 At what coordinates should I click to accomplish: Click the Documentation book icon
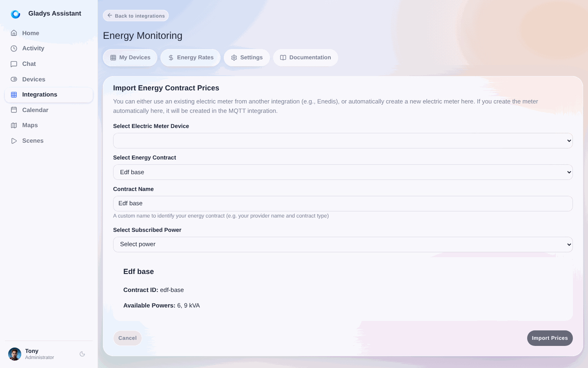point(283,58)
